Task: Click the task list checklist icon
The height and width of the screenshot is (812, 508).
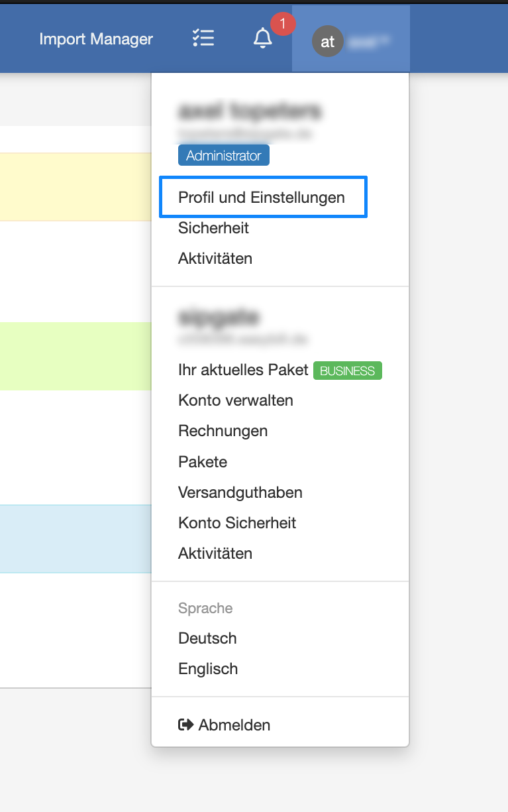Action: 203,38
